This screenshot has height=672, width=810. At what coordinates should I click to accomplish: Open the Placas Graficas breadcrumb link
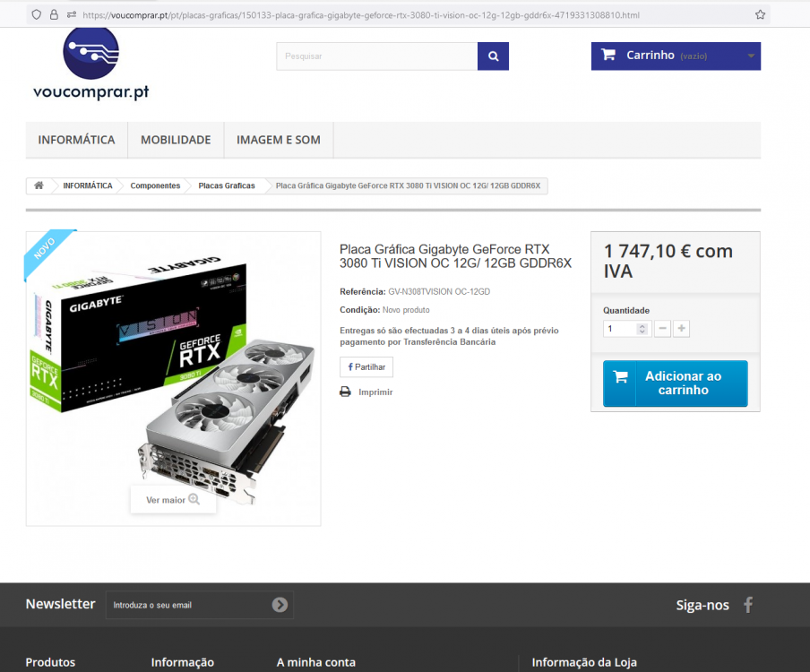pyautogui.click(x=226, y=185)
